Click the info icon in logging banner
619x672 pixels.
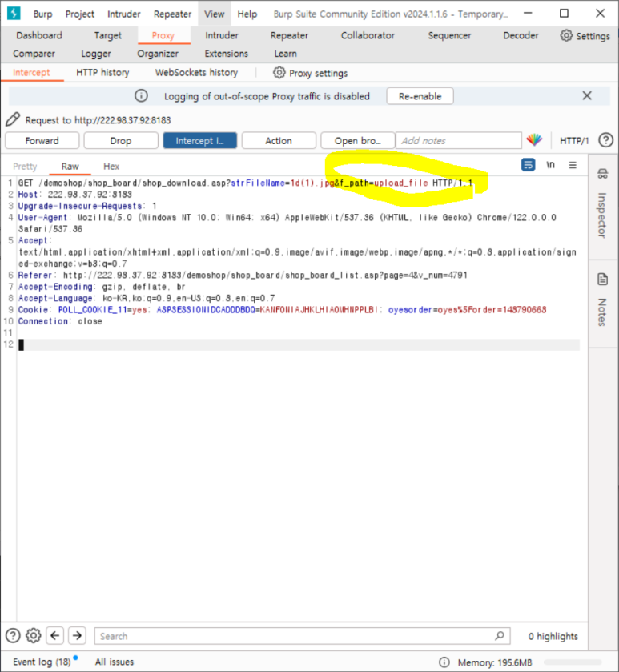141,95
